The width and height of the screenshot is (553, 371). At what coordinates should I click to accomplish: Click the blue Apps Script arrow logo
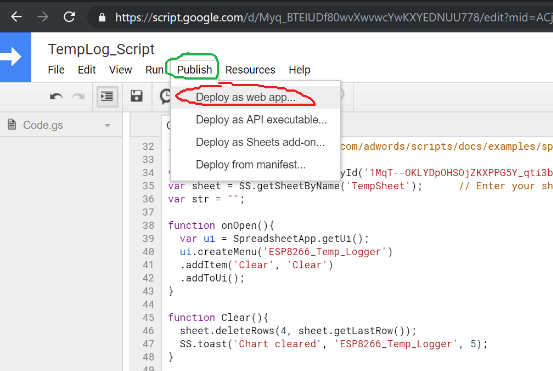15,57
